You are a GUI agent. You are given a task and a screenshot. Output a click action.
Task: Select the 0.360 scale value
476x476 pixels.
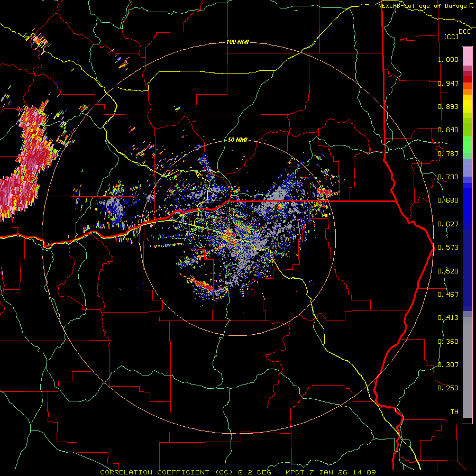[448, 342]
